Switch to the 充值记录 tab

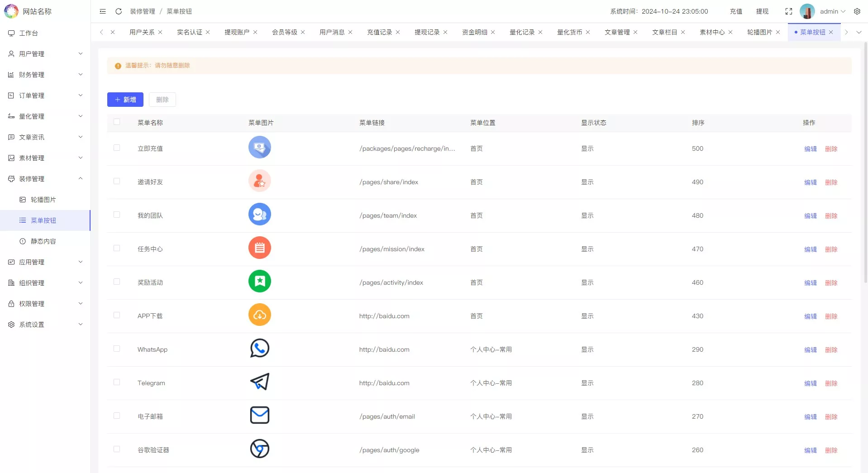click(380, 32)
